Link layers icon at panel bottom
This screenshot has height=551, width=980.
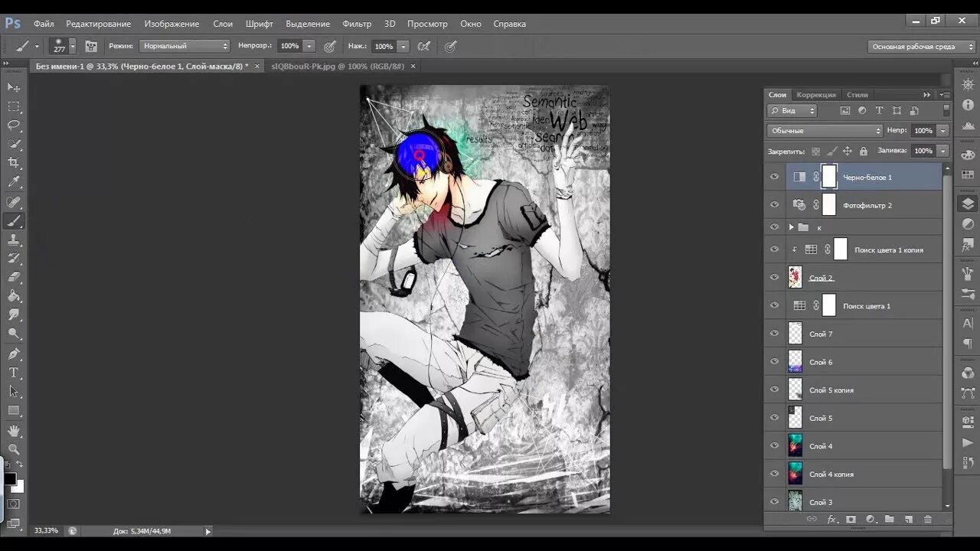point(812,520)
